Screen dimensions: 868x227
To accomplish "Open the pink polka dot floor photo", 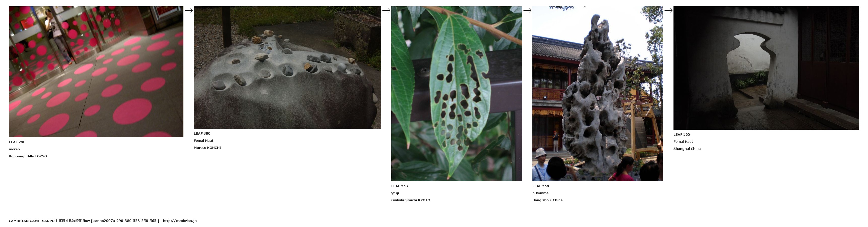I will [x=96, y=72].
